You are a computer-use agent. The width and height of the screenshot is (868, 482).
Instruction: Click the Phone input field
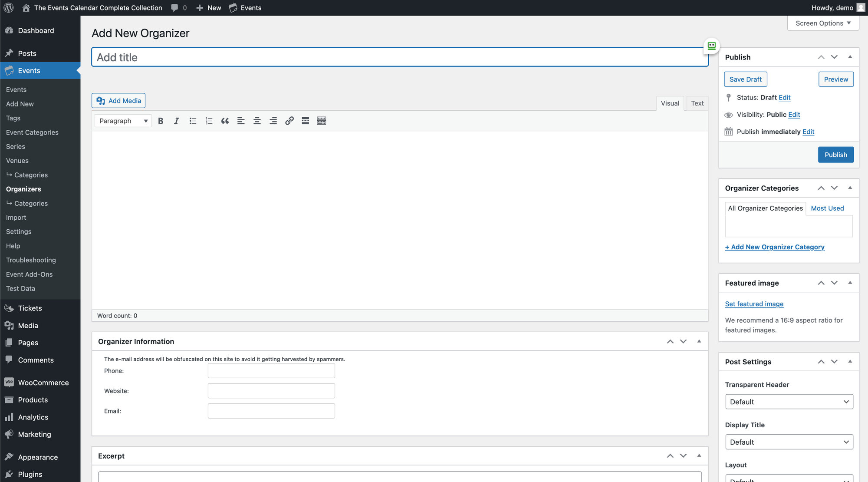coord(271,371)
